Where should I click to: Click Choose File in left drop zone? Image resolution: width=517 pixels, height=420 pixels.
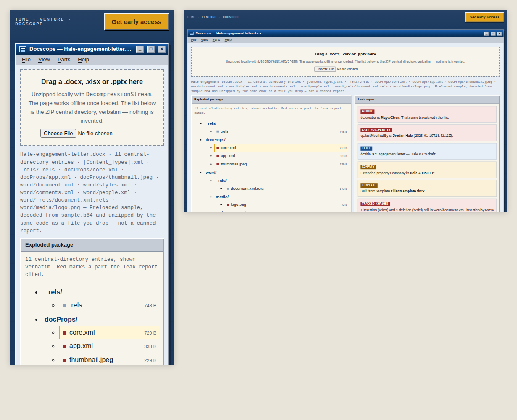click(x=58, y=134)
